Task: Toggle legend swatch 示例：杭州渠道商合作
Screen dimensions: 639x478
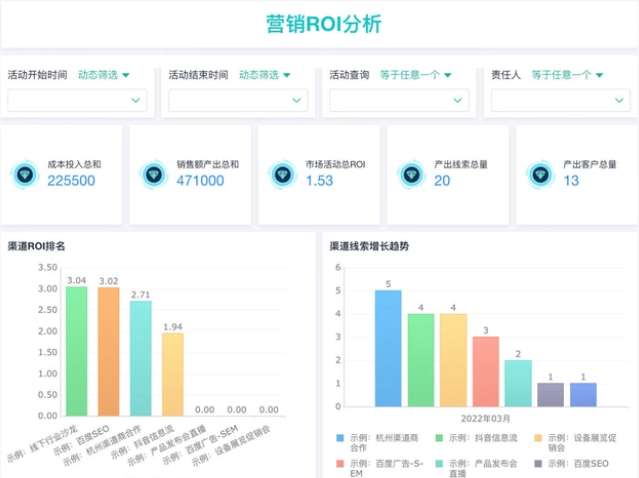Action: click(x=340, y=438)
